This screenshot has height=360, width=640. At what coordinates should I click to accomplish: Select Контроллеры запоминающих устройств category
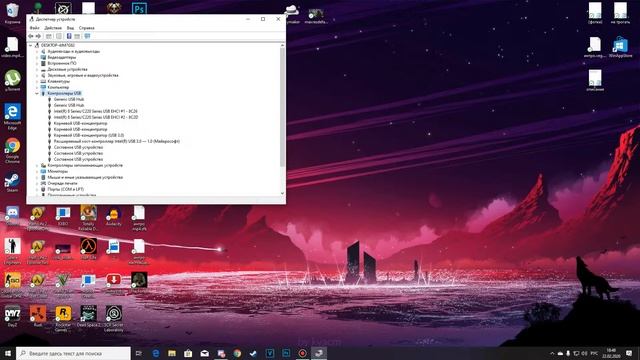coord(85,165)
